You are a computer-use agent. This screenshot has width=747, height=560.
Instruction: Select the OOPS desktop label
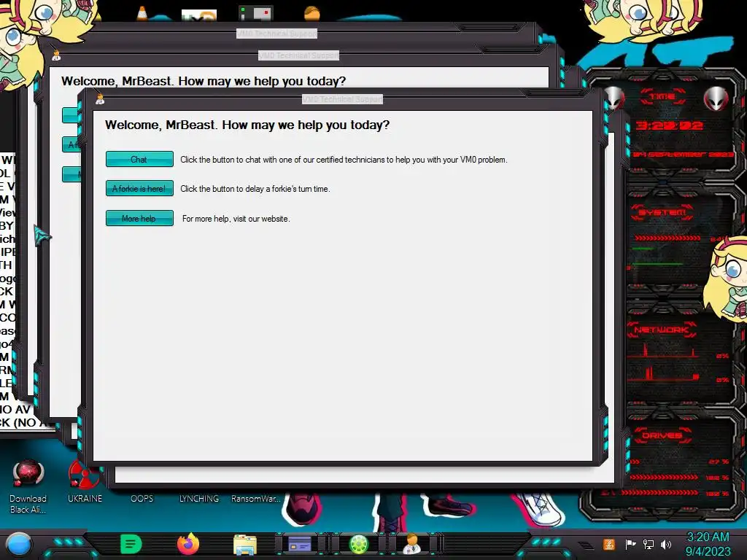142,499
